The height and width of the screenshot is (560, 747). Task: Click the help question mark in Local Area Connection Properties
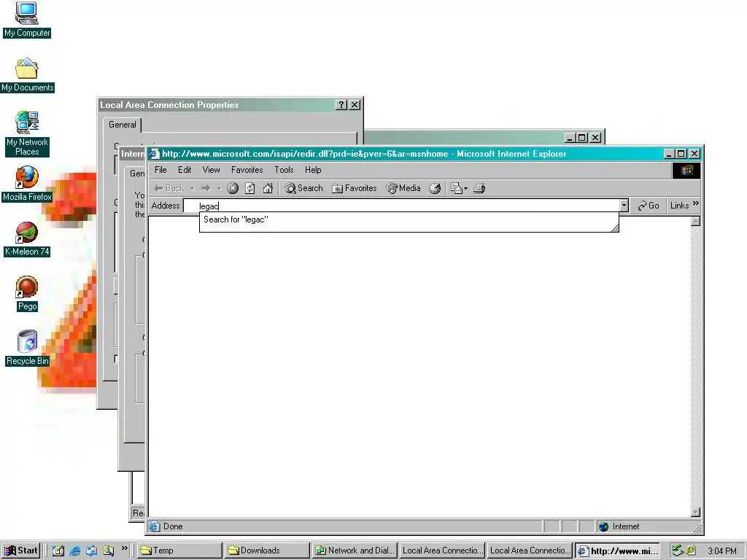pos(341,105)
